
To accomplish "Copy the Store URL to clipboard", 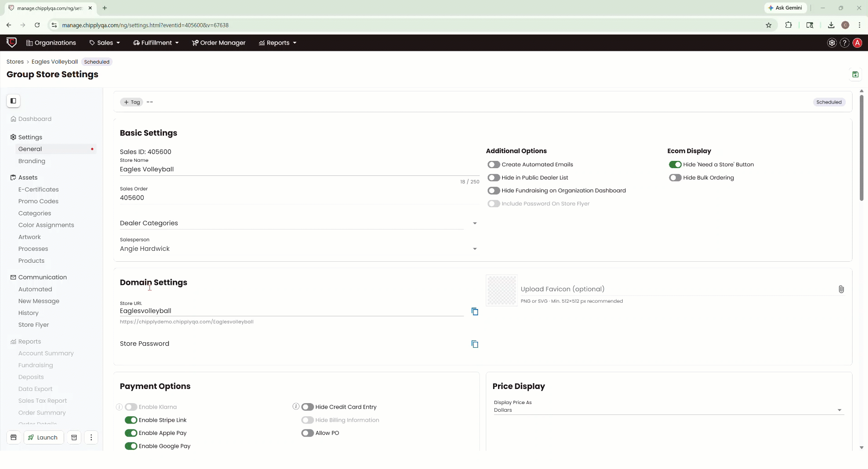I will [474, 311].
